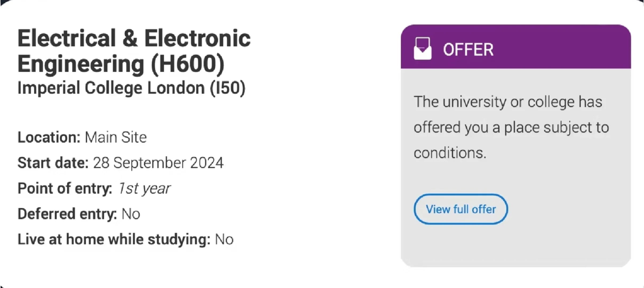Screen dimensions: 644x288
Task: Click the Deferred entry label
Action: pyautogui.click(x=67, y=214)
